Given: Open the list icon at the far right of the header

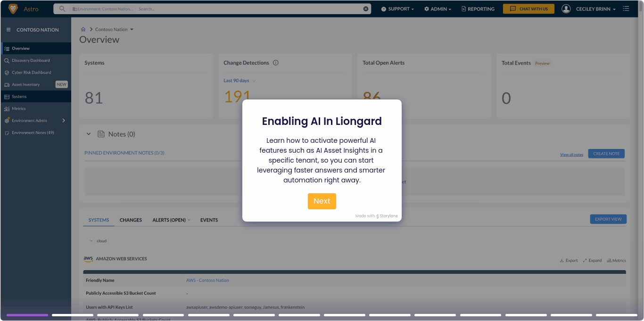Looking at the screenshot, I should coord(626,8).
